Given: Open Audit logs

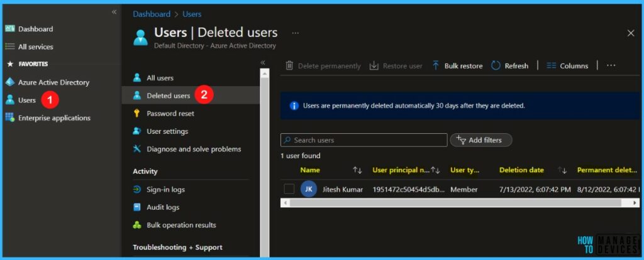Looking at the screenshot, I should point(163,207).
